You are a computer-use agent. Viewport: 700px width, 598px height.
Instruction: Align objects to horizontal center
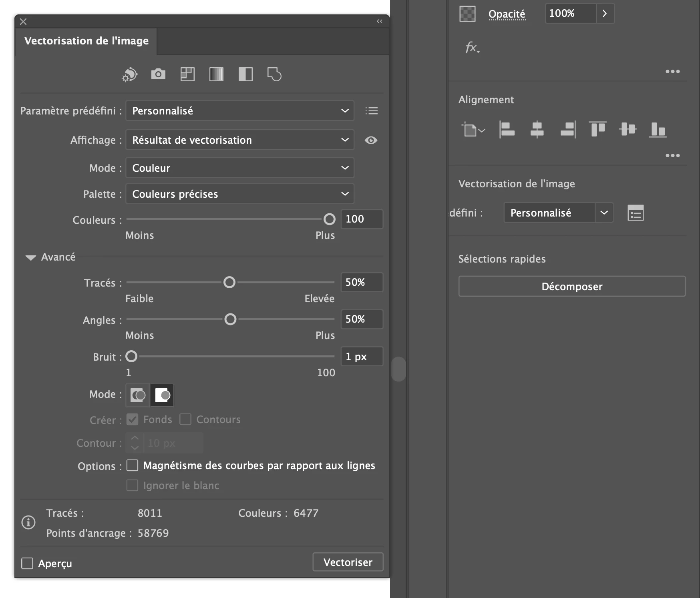[537, 129]
